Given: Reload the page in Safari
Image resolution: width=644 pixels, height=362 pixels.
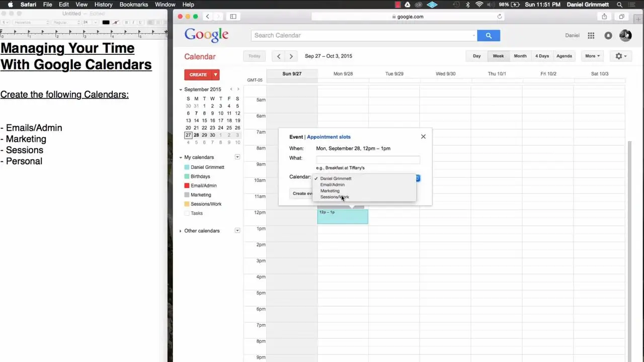Looking at the screenshot, I should [499, 17].
